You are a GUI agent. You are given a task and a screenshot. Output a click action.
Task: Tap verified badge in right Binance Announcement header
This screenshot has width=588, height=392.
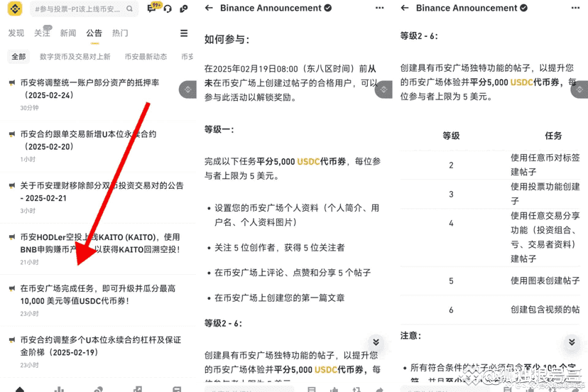click(x=524, y=8)
